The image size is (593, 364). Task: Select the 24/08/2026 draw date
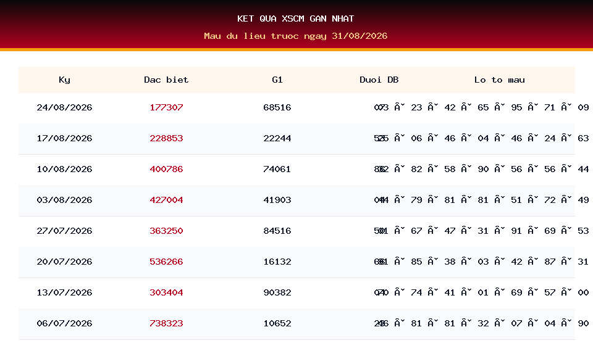pyautogui.click(x=64, y=107)
